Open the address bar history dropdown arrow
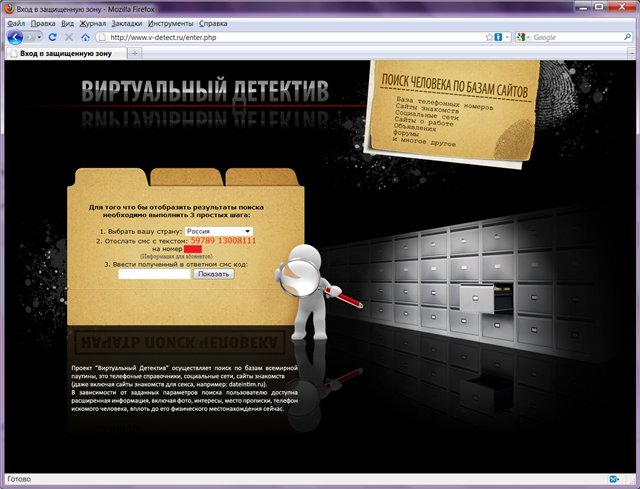The width and height of the screenshot is (640, 489). pos(508,37)
